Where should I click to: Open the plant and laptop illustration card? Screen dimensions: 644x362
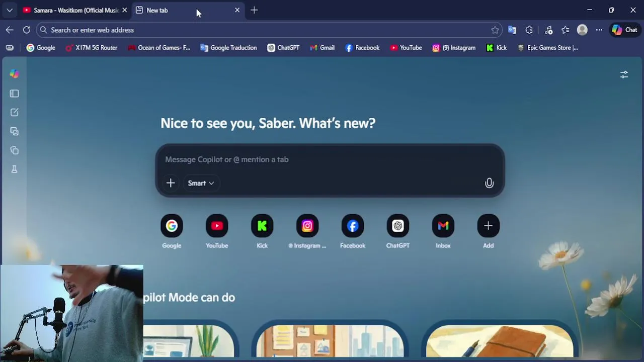coord(190,340)
